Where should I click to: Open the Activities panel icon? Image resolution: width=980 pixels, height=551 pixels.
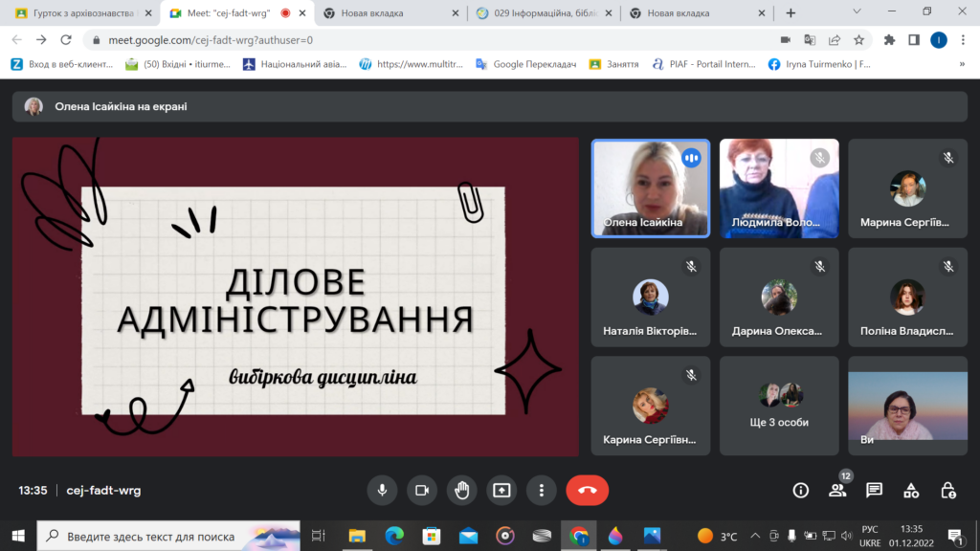(911, 490)
